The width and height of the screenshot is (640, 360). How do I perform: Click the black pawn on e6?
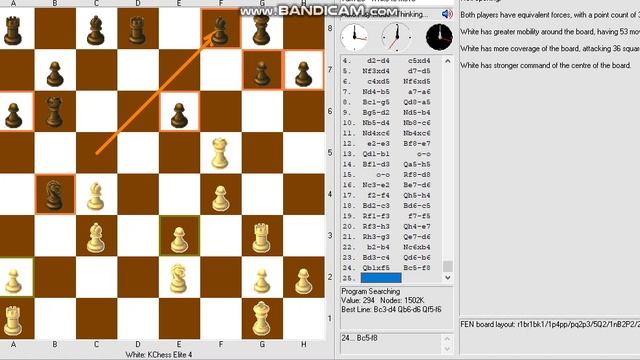(179, 115)
